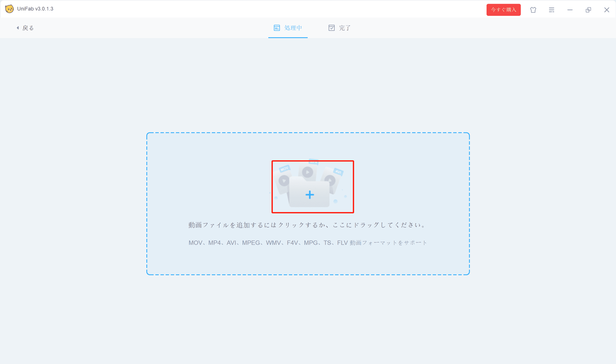Click the blue plus add-file icon

[310, 195]
